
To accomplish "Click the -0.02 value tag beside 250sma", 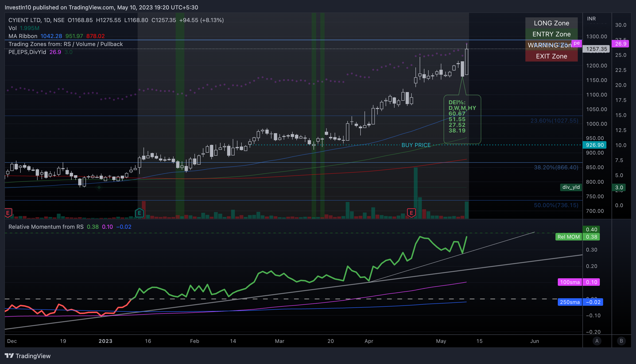I will pos(593,302).
